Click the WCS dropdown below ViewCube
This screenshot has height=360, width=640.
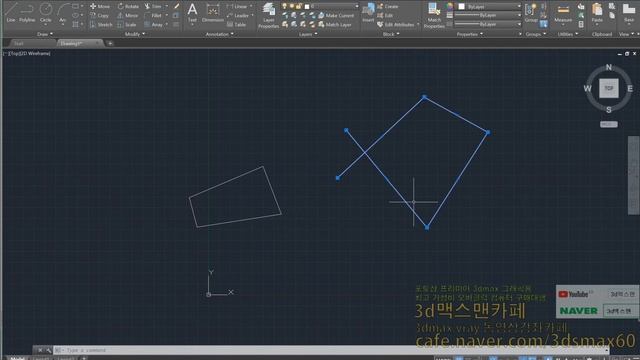point(609,124)
